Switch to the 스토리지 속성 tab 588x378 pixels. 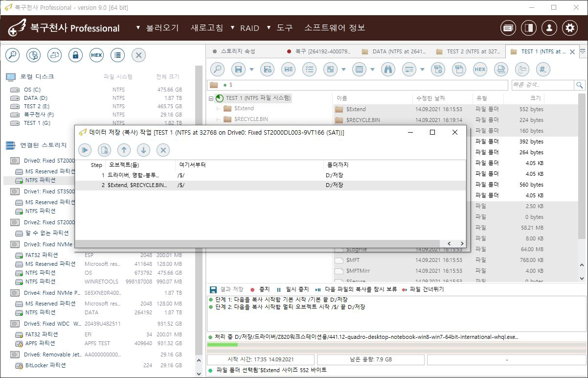237,51
